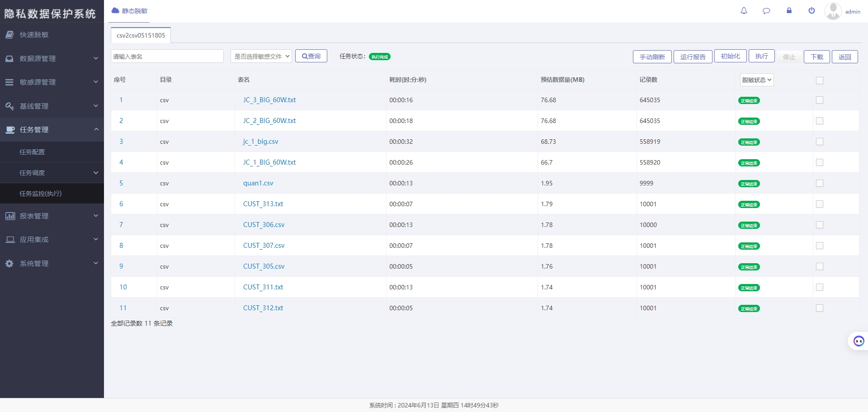Click the 报表管理 chart icon
The width and height of the screenshot is (868, 412).
point(10,216)
